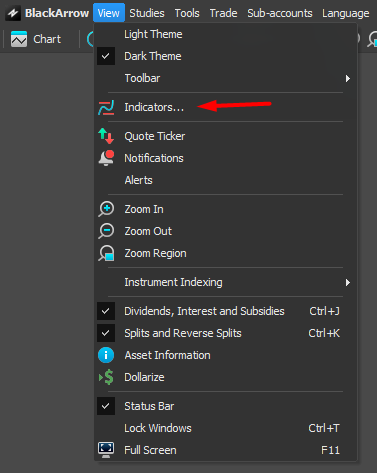This screenshot has height=473, width=377.
Task: Choose Asset Information from the menu
Action: pos(225,355)
